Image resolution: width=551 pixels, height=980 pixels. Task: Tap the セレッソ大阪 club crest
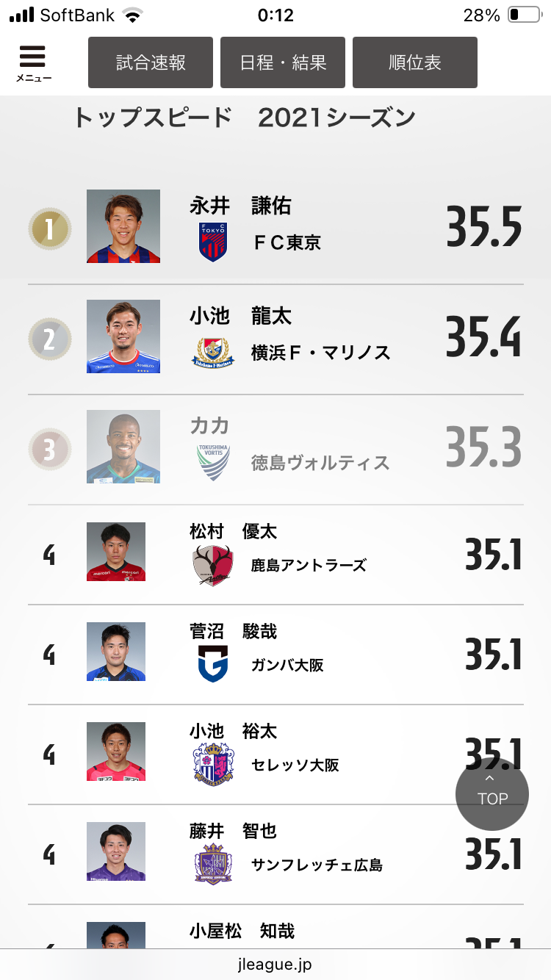(x=213, y=765)
